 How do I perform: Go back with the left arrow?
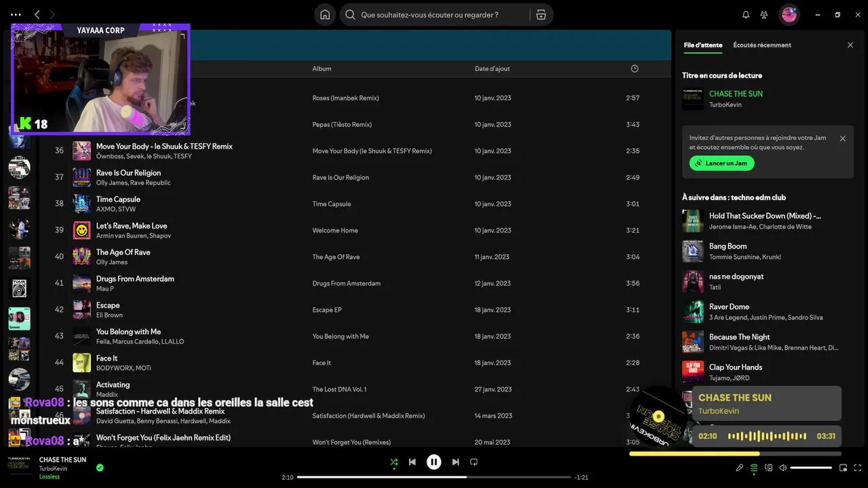click(37, 14)
